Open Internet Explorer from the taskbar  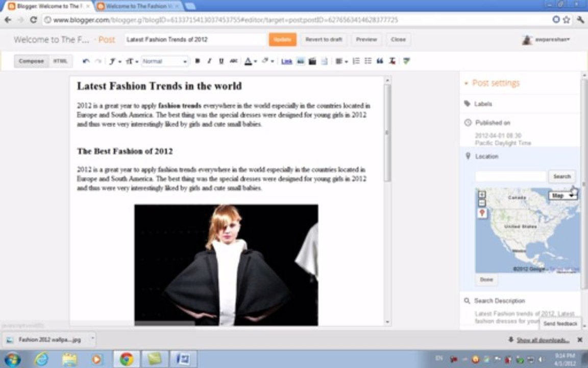[41, 359]
